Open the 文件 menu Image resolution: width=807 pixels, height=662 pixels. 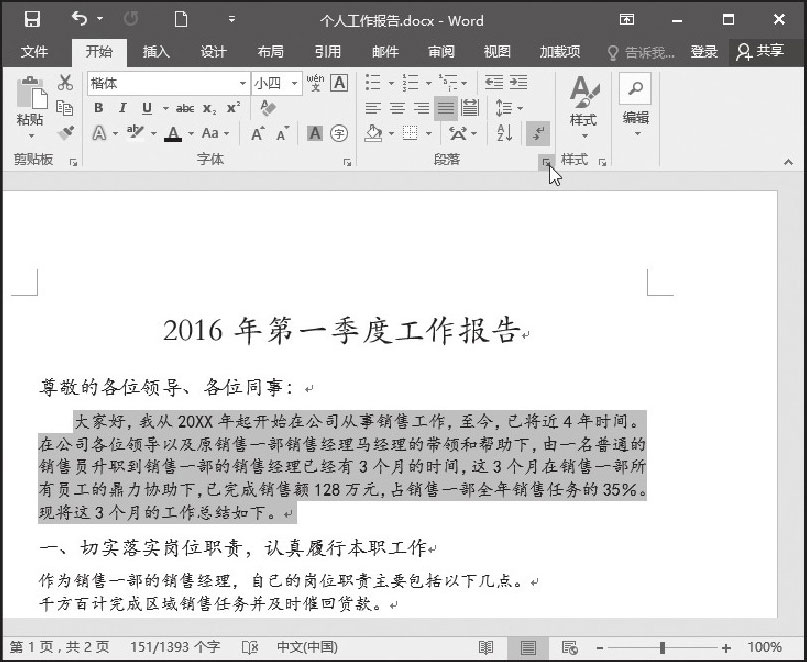pyautogui.click(x=34, y=51)
